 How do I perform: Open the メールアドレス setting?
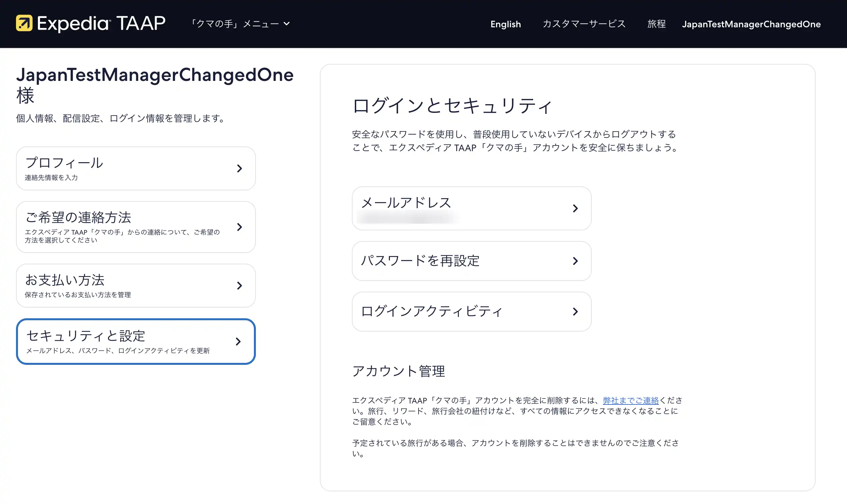pos(471,208)
